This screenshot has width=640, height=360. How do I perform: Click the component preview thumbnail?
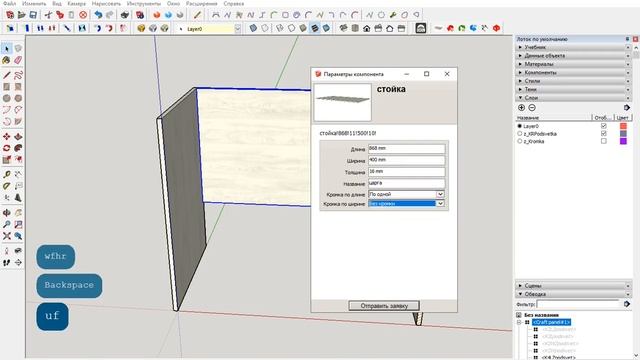click(x=342, y=102)
